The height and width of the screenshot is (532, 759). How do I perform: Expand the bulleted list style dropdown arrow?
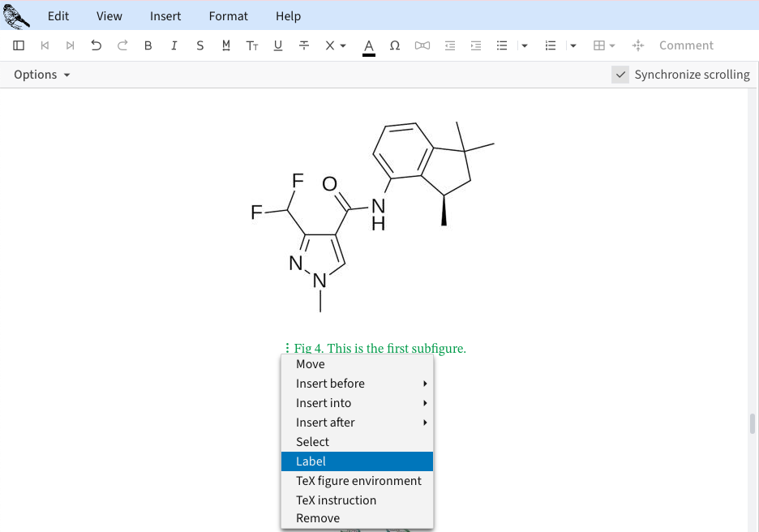[x=525, y=45]
